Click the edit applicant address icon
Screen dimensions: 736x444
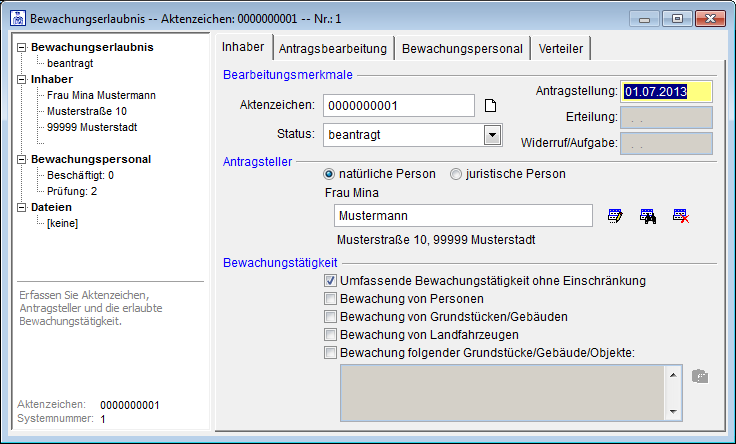615,215
